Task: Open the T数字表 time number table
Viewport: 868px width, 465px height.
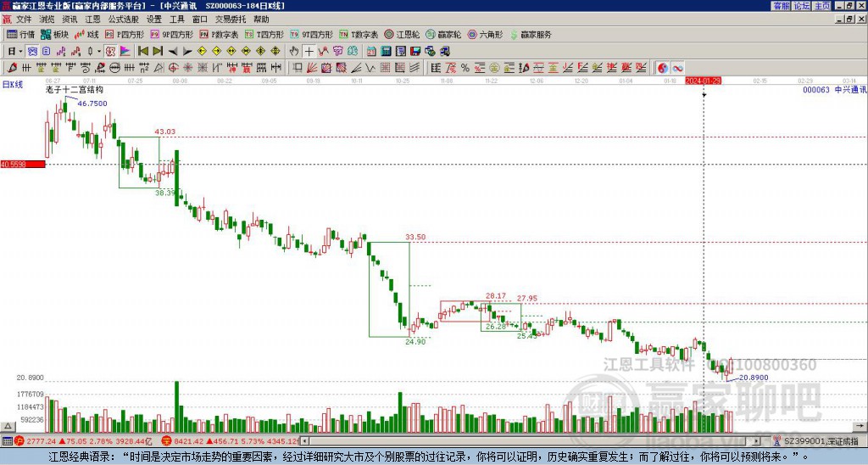Action: [359, 34]
